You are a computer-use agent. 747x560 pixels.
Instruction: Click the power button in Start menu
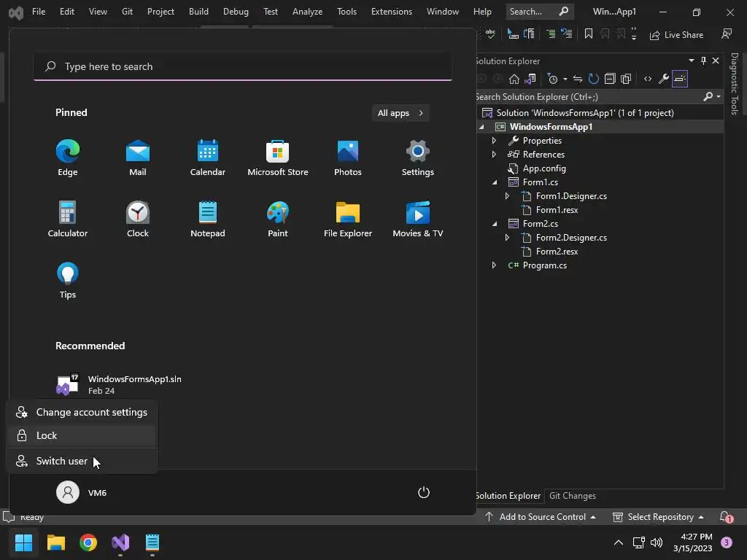click(424, 492)
